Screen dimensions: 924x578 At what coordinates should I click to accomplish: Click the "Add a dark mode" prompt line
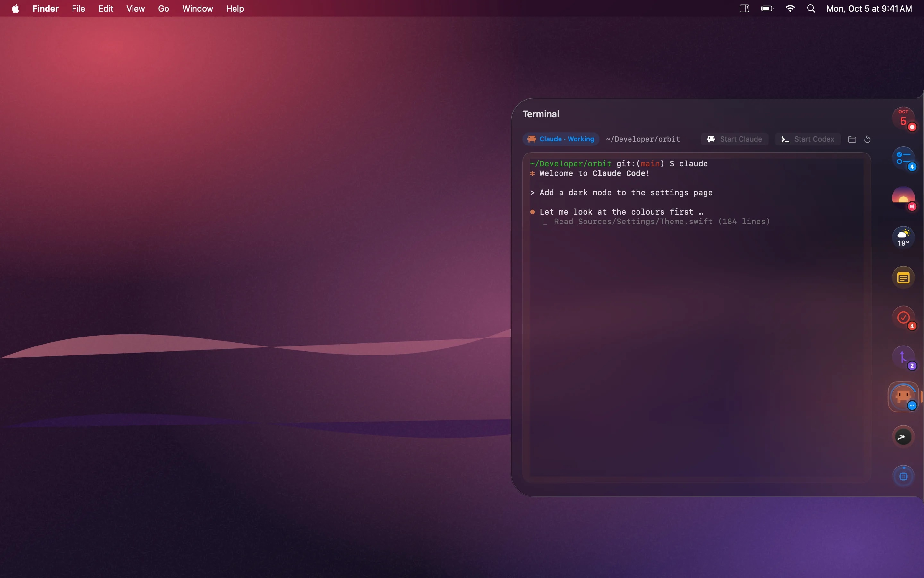pos(621,193)
